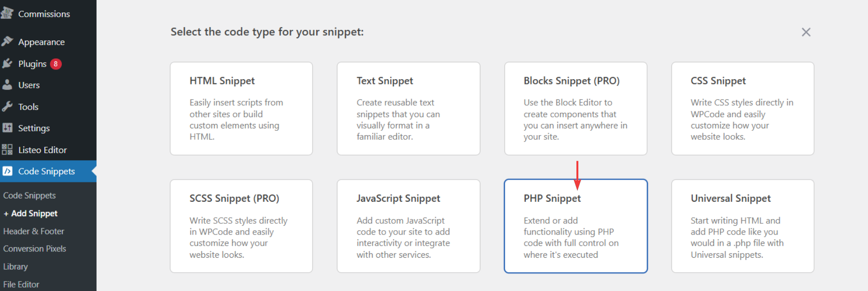
Task: Click the Commissions sidebar icon
Action: click(x=7, y=14)
